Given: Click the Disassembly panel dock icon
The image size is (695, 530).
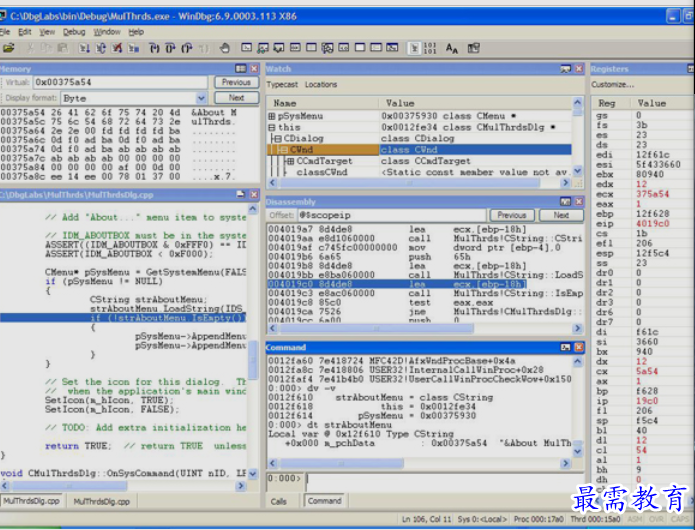Looking at the screenshot, I should [x=566, y=202].
